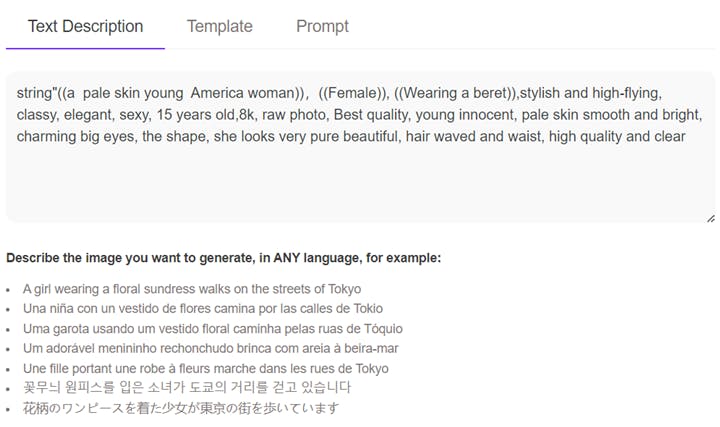Place cursor at the word "string"
720x427 pixels.
35,92
